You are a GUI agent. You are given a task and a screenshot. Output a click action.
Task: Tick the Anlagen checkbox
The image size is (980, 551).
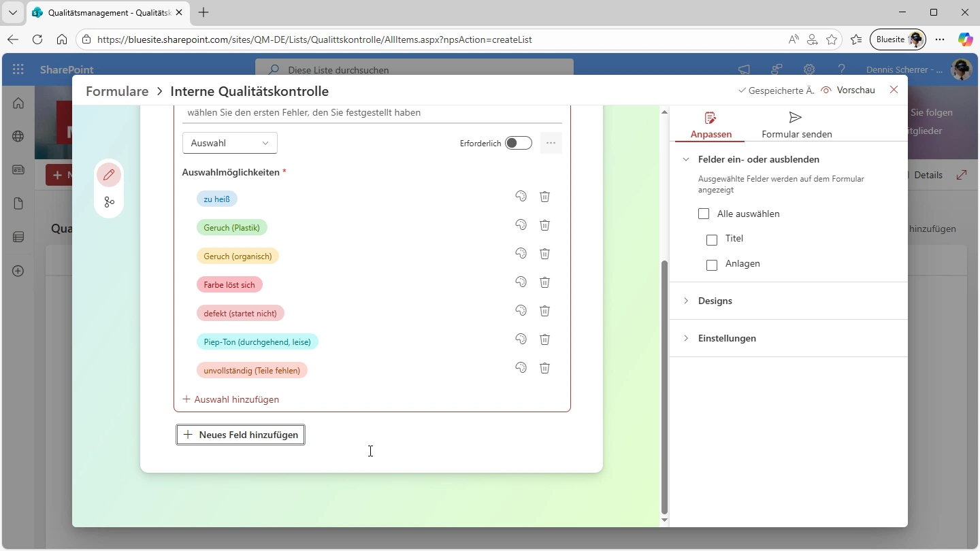(x=712, y=265)
